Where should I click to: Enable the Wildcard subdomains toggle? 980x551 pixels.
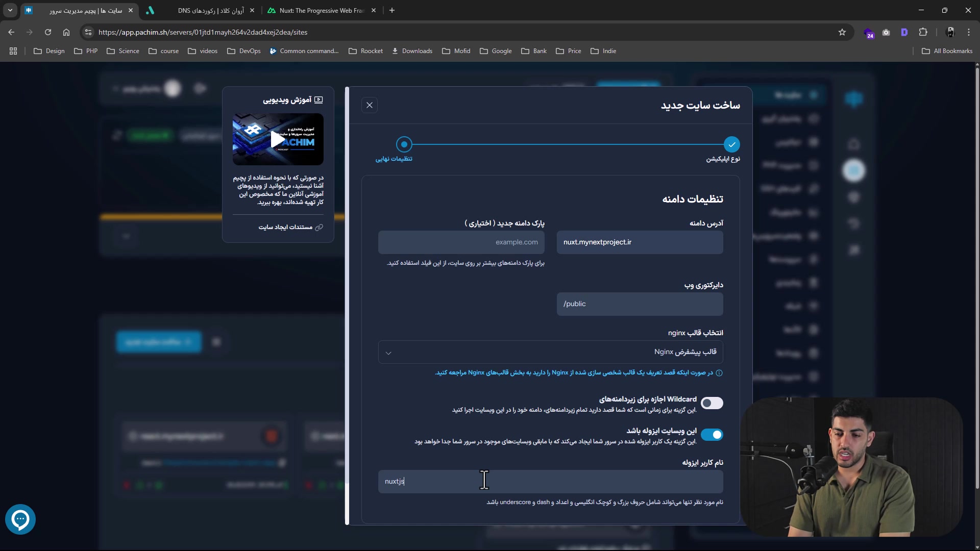coord(712,403)
